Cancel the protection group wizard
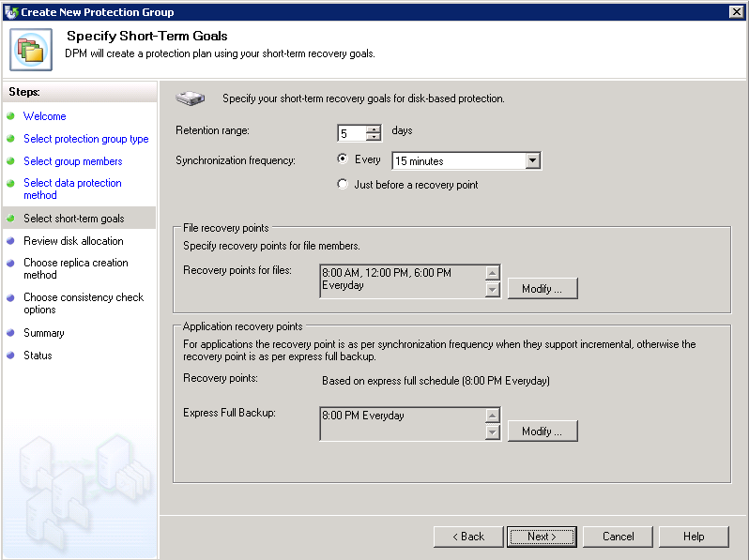Viewport: 749px width, 560px height. [x=618, y=537]
